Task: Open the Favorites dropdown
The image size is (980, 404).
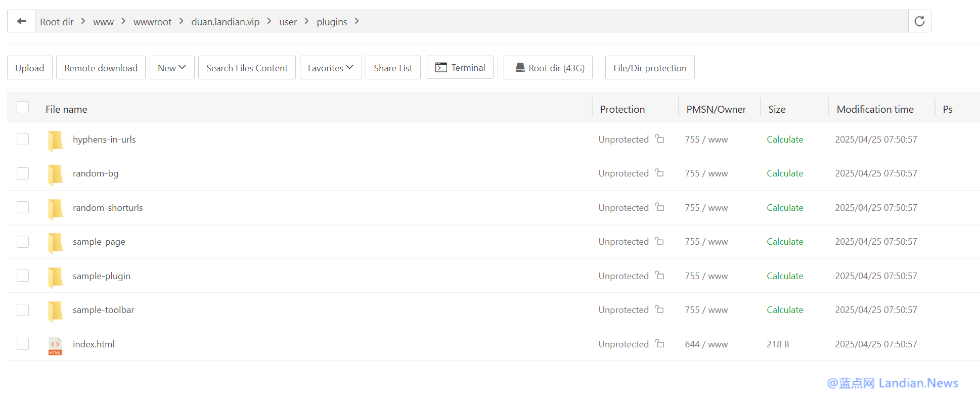Action: pos(331,68)
